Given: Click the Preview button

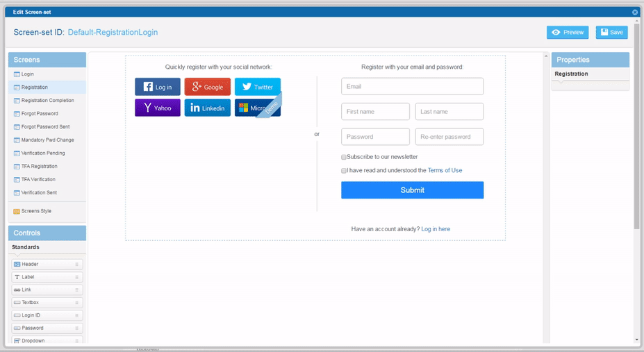Looking at the screenshot, I should coord(567,33).
